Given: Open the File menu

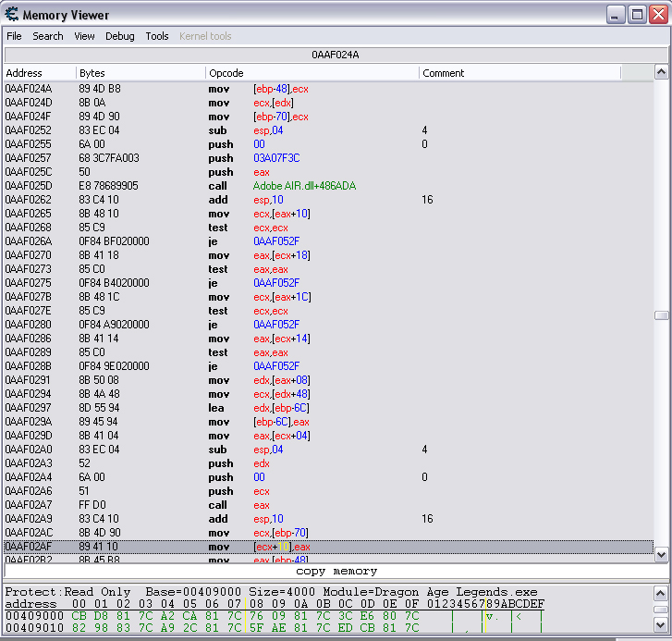Looking at the screenshot, I should pyautogui.click(x=14, y=36).
